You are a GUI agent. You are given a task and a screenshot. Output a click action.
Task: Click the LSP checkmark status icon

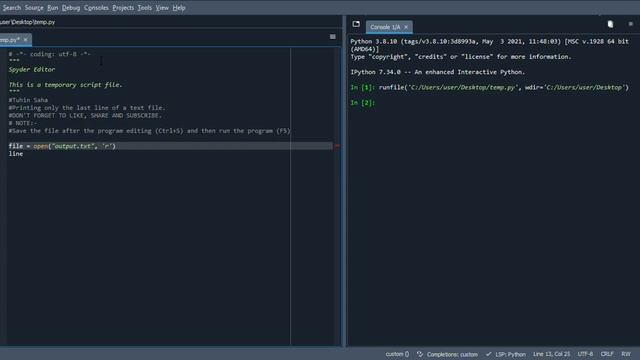489,354
